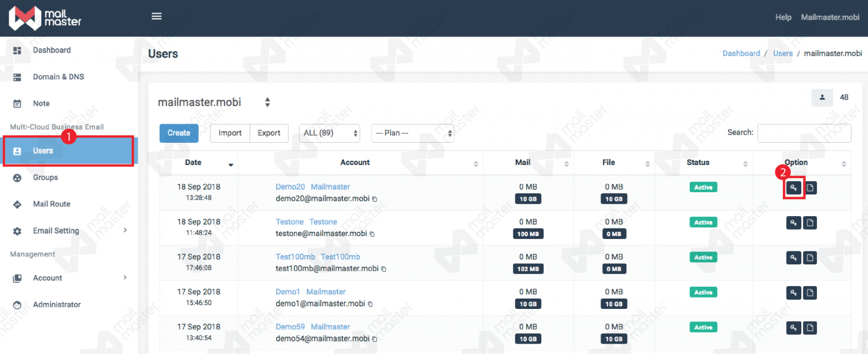
Task: Open the Test100mb Test100mb user link
Action: tap(318, 257)
